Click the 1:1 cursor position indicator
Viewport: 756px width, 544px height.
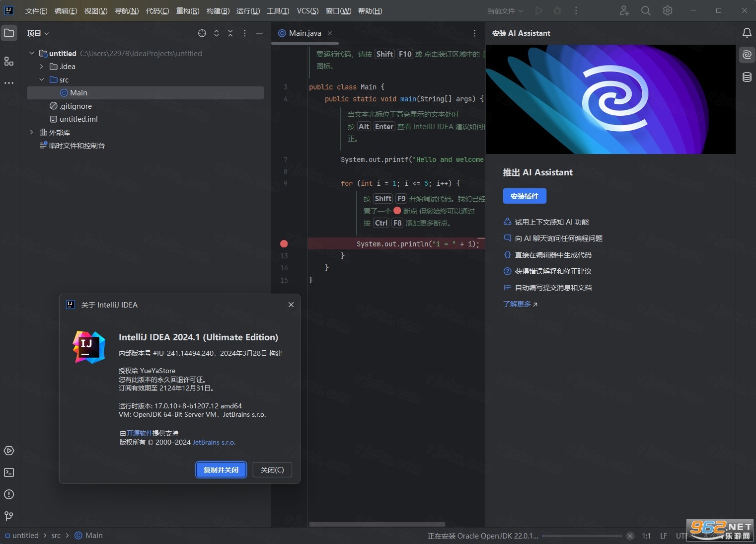coord(646,536)
